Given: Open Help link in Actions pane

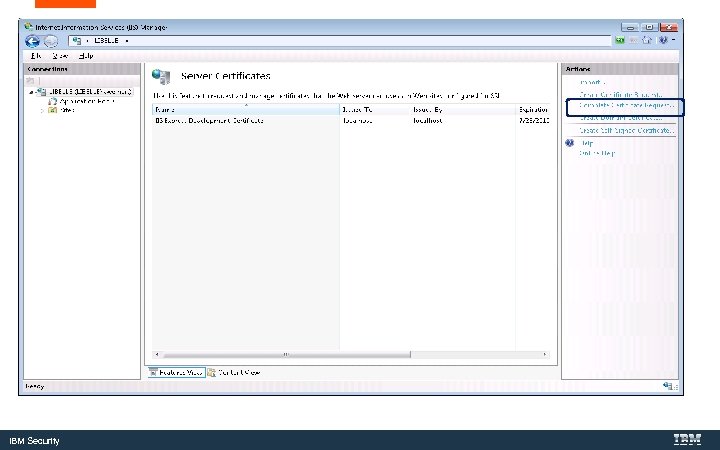Looking at the screenshot, I should (587, 143).
